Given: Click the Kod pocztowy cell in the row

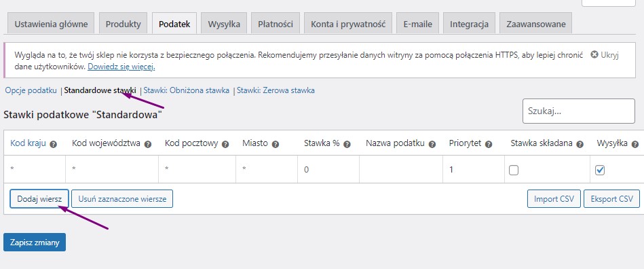Looking at the screenshot, I should 197,169.
